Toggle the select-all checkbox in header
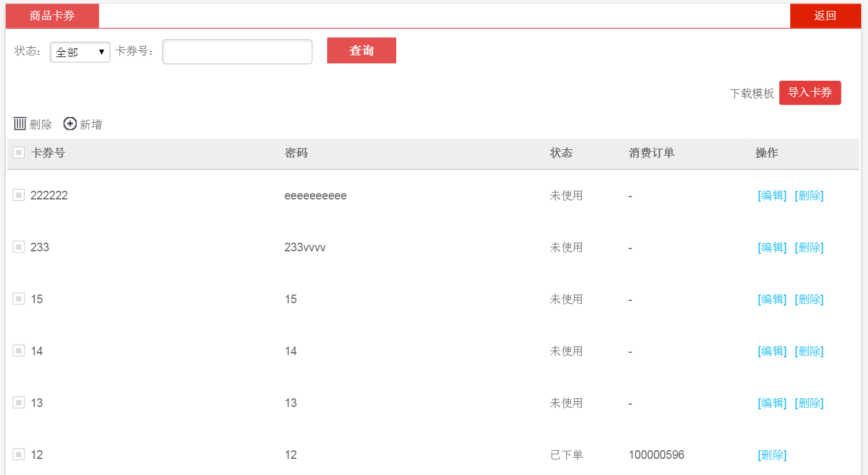Image resolution: width=868 pixels, height=475 pixels. [18, 152]
